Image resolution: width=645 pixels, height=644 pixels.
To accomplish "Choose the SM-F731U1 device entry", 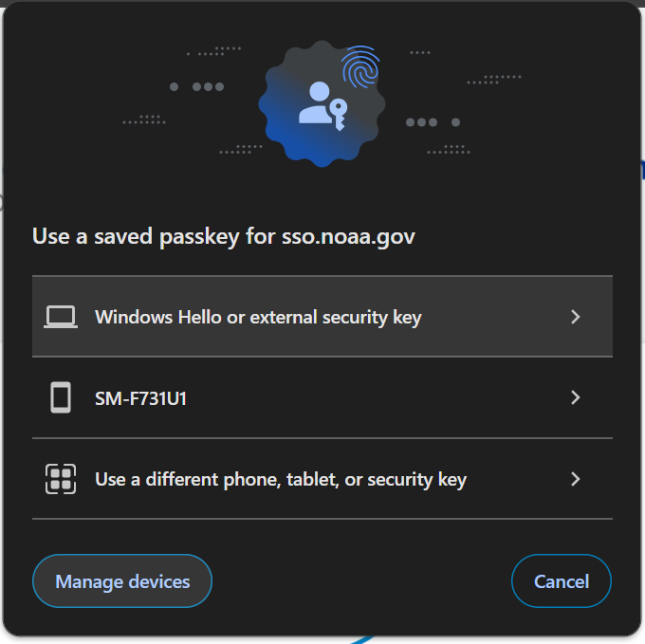I will (322, 397).
